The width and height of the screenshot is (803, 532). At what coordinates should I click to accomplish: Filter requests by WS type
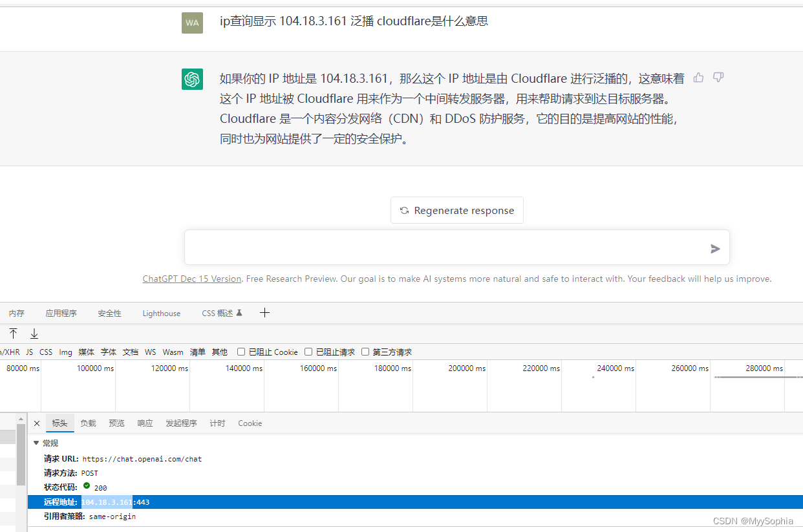(150, 352)
